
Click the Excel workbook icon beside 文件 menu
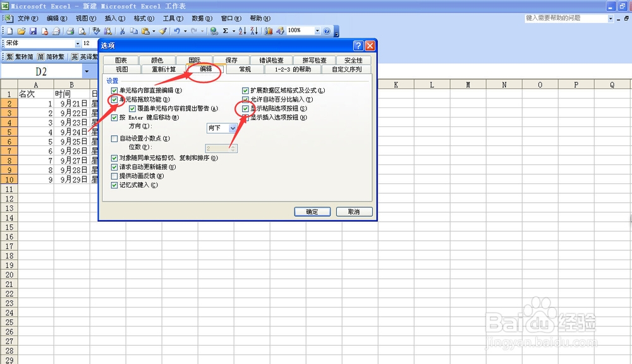click(9, 18)
